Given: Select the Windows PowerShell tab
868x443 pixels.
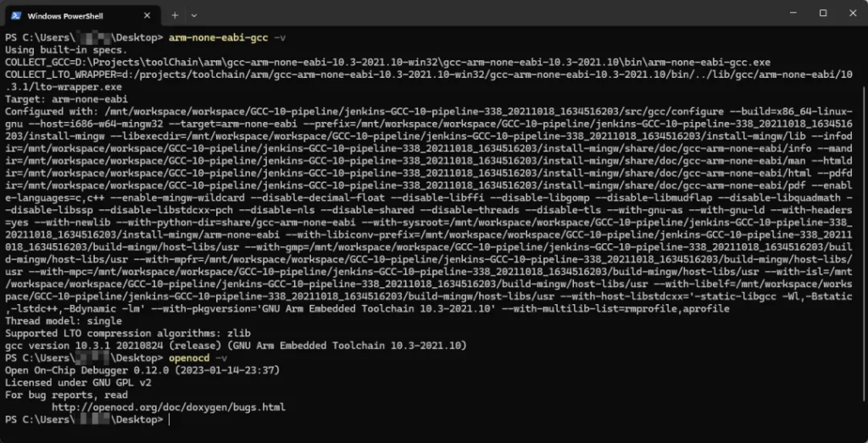Looking at the screenshot, I should click(76, 15).
